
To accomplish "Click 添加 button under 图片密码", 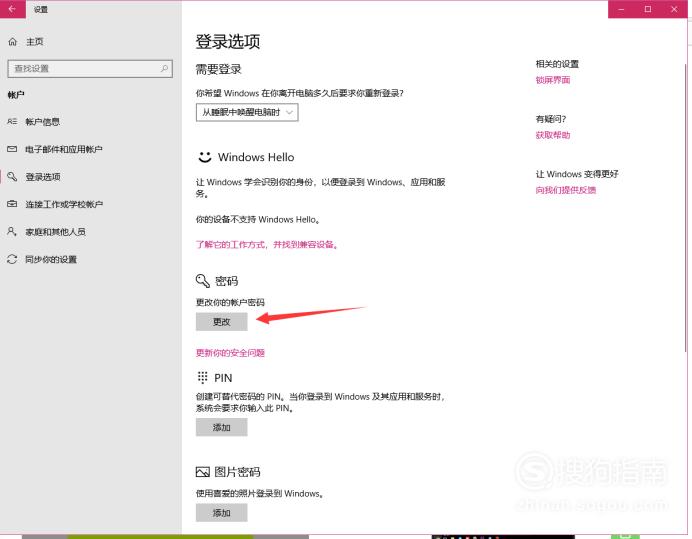I will click(222, 513).
